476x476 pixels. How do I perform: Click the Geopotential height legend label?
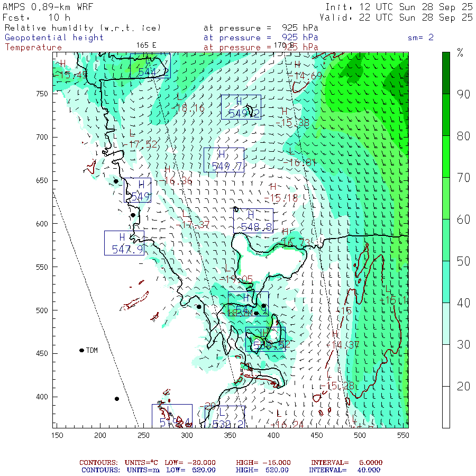[54, 38]
